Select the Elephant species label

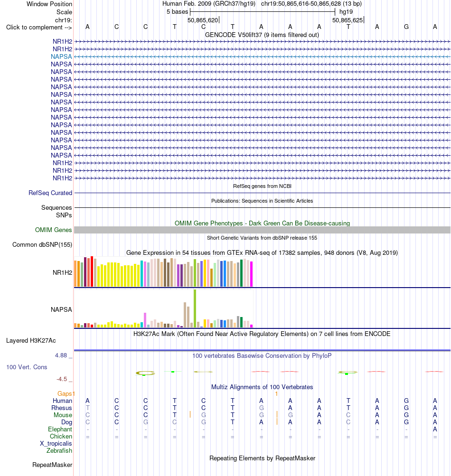(x=60, y=429)
